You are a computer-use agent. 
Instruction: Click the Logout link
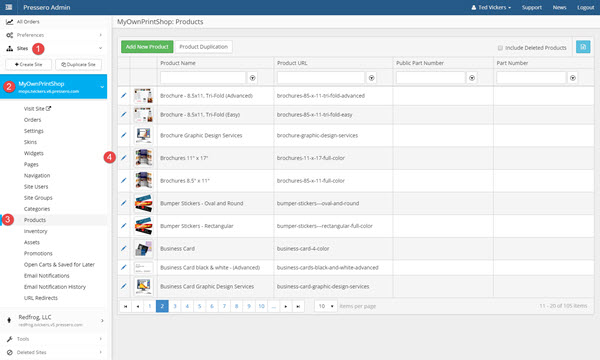(x=585, y=7)
